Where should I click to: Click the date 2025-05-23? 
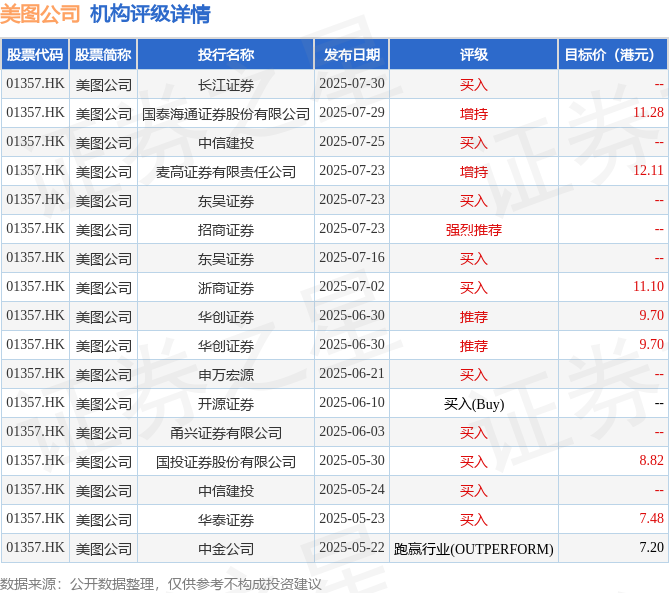pos(352,519)
